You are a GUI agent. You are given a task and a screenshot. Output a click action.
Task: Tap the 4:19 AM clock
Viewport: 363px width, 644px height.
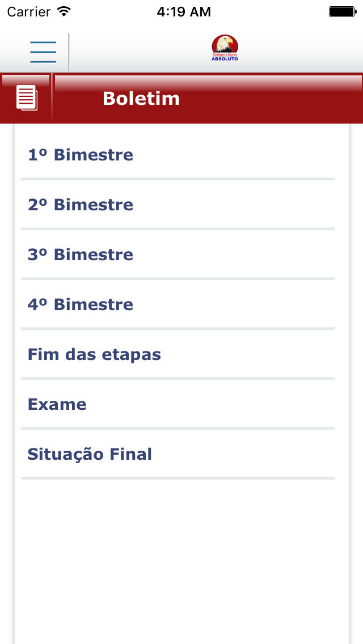pos(184,12)
